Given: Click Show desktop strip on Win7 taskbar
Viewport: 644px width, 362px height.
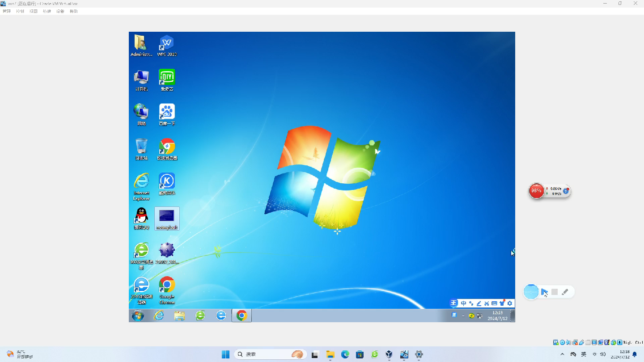Looking at the screenshot, I should [513, 316].
